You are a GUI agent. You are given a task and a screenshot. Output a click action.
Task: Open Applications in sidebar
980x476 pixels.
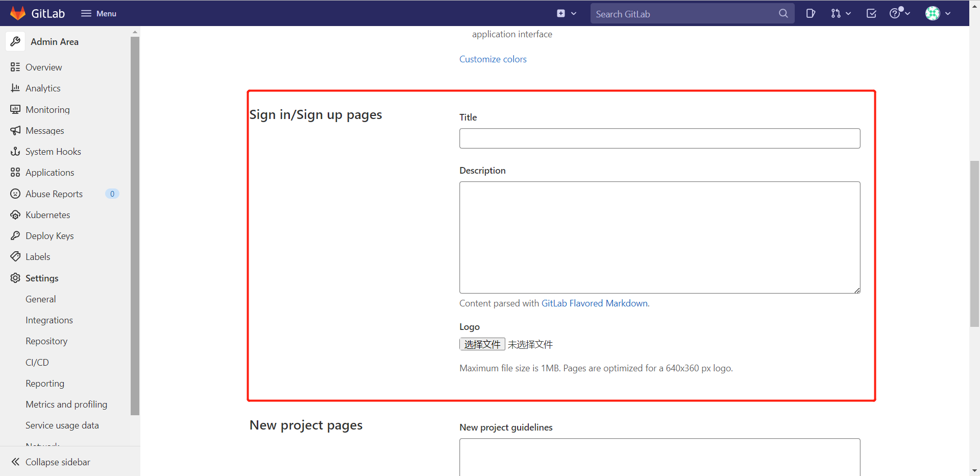pos(50,173)
